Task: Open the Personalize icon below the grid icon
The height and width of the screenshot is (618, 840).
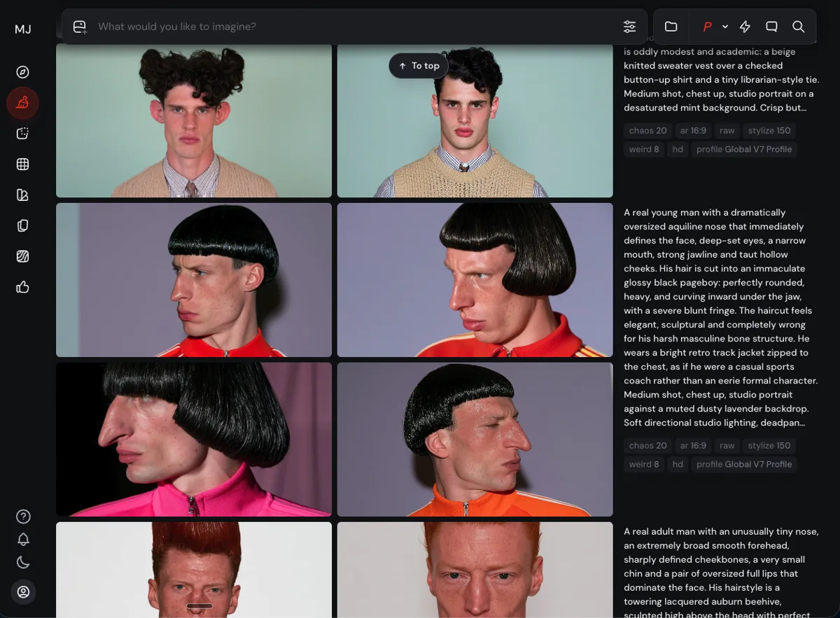Action: [x=22, y=195]
